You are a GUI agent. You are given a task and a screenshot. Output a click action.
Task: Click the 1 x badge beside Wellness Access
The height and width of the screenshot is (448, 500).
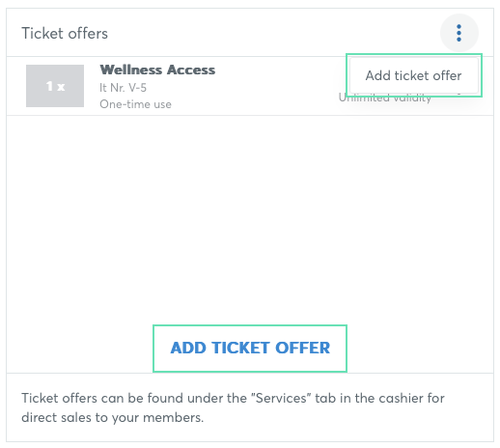pos(55,86)
